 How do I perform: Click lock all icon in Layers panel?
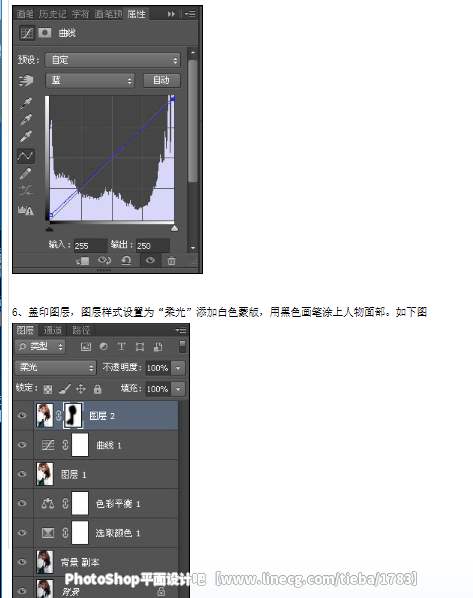coord(98,389)
